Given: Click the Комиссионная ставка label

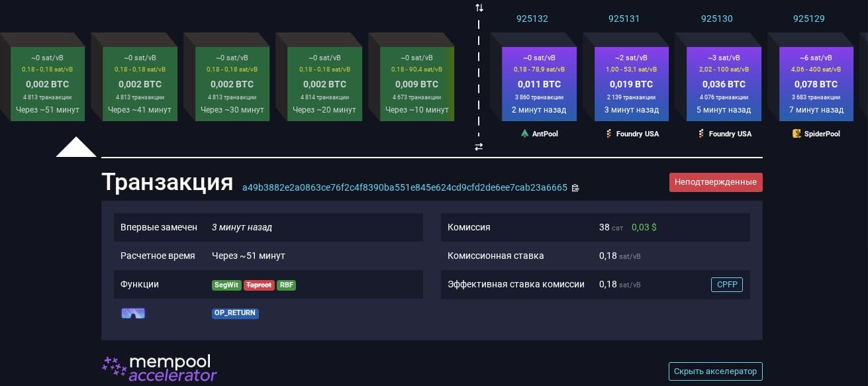Looking at the screenshot, I should [x=496, y=256].
